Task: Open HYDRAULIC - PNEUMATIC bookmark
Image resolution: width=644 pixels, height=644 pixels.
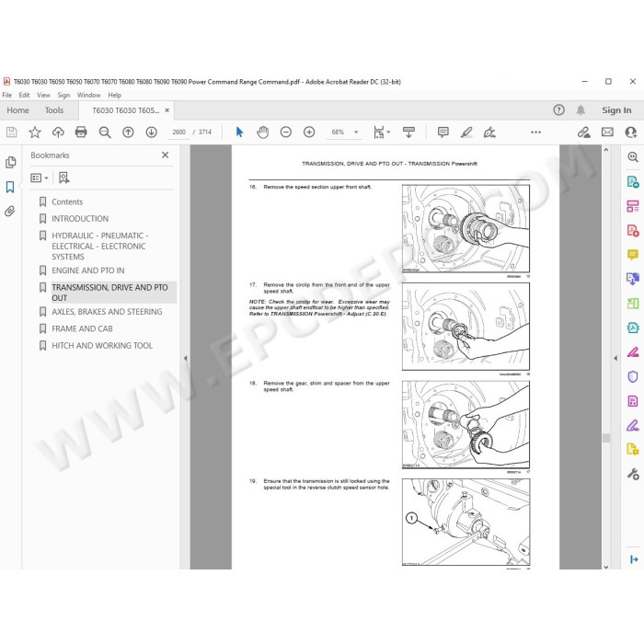Action: click(99, 247)
